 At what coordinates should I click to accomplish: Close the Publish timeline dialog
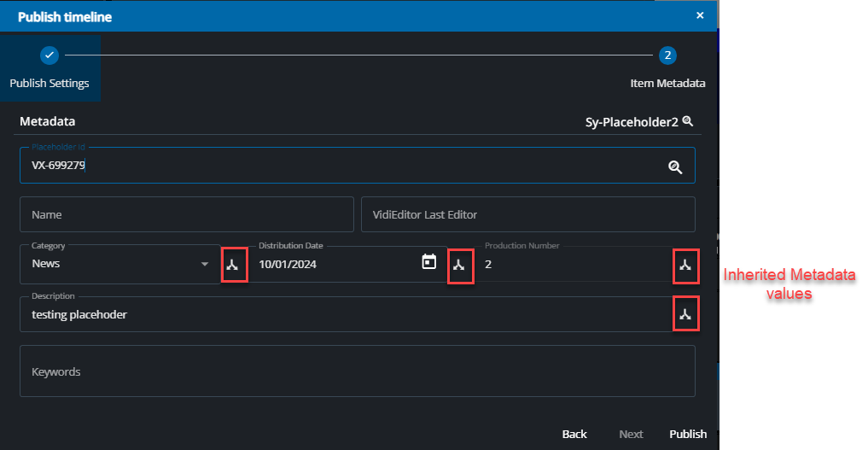[700, 15]
